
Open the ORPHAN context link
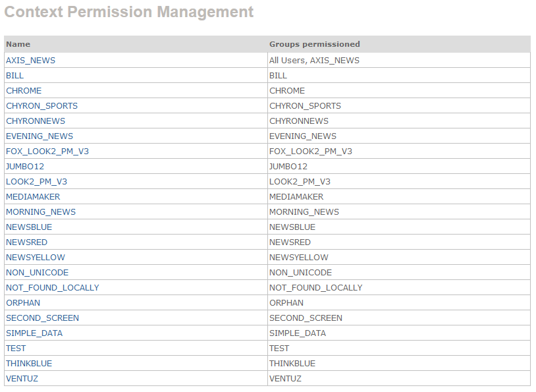pos(23,302)
